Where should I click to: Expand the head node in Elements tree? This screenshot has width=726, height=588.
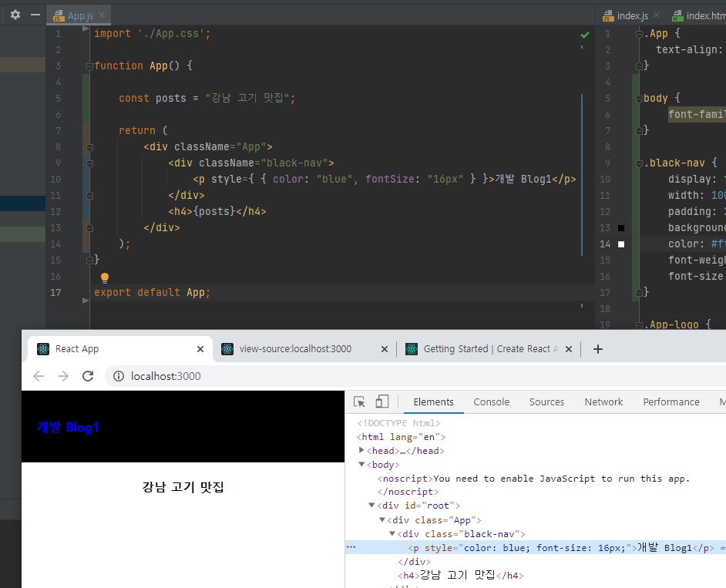361,450
